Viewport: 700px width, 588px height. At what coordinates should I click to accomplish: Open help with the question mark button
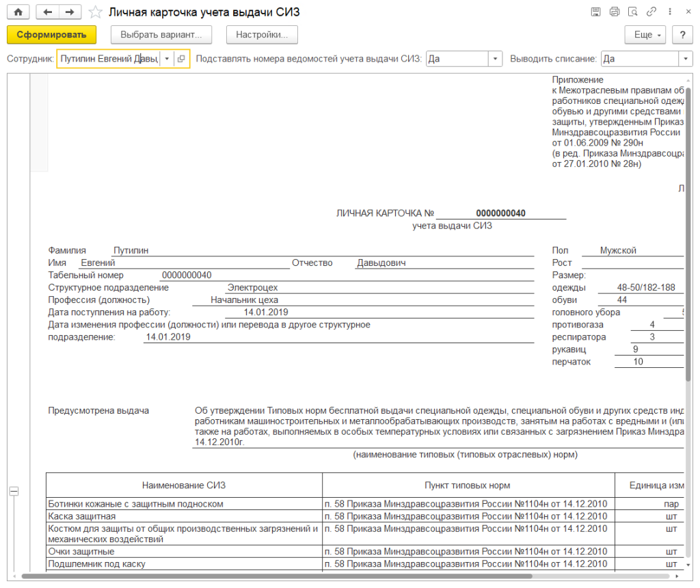(682, 35)
